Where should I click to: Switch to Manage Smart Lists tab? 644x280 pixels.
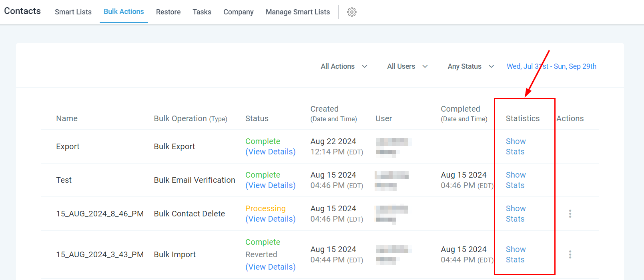point(298,12)
